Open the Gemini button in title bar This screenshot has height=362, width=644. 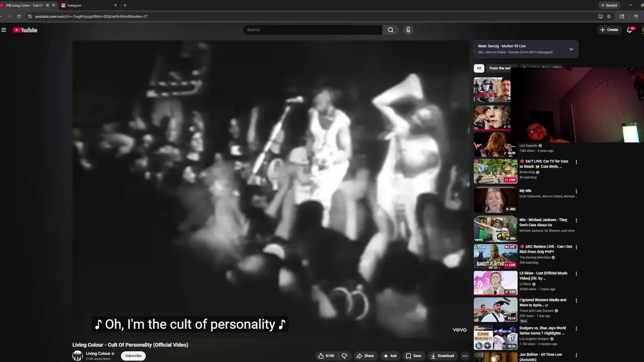pyautogui.click(x=609, y=5)
